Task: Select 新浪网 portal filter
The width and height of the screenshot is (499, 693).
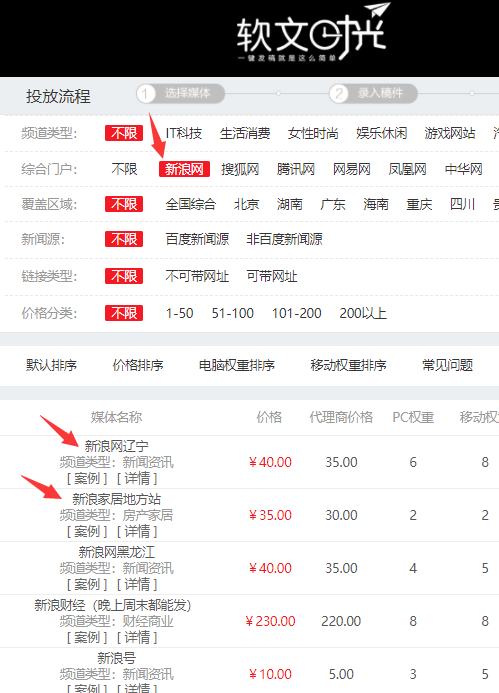Action: [184, 169]
